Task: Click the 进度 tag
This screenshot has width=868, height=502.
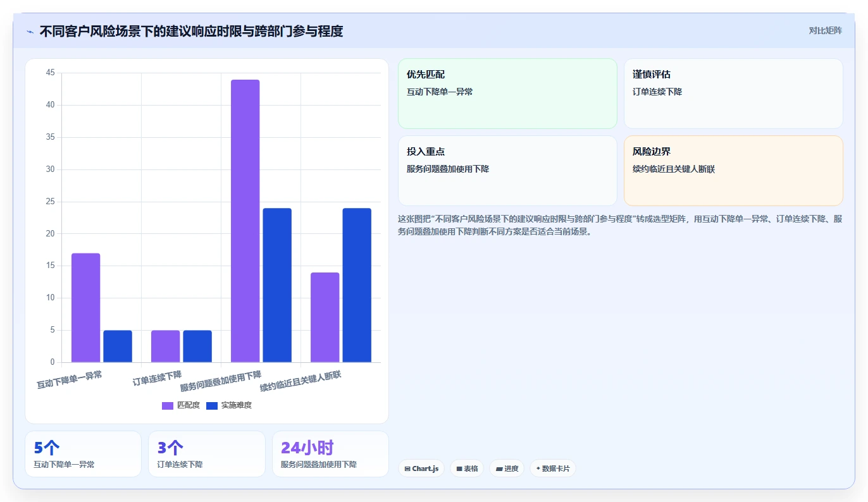Action: pos(507,468)
